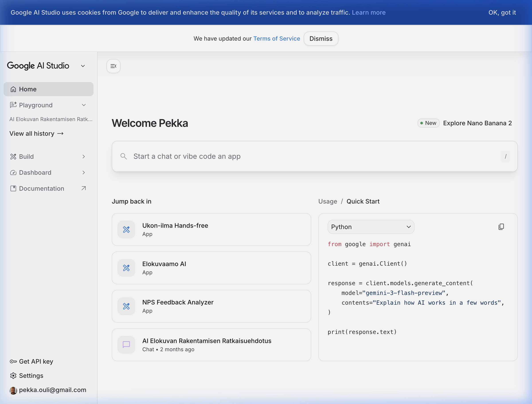Select Home in the sidebar
532x404 pixels.
click(x=27, y=89)
